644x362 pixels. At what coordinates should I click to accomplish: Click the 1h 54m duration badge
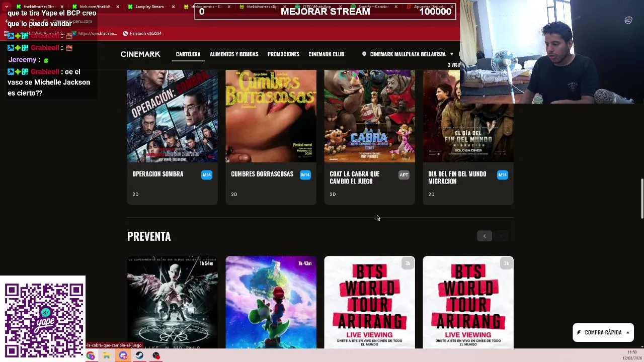click(x=206, y=263)
